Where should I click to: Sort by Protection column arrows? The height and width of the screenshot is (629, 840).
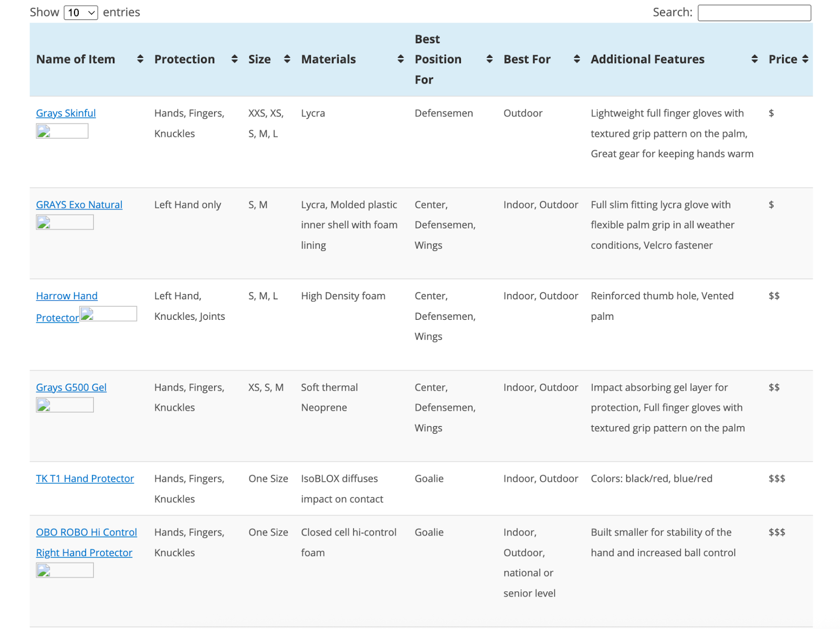(x=234, y=59)
